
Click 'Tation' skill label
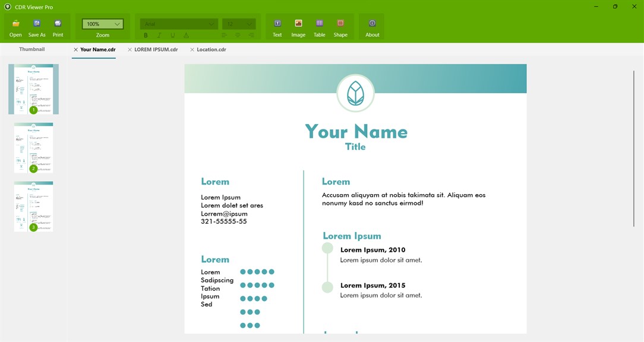pos(210,288)
